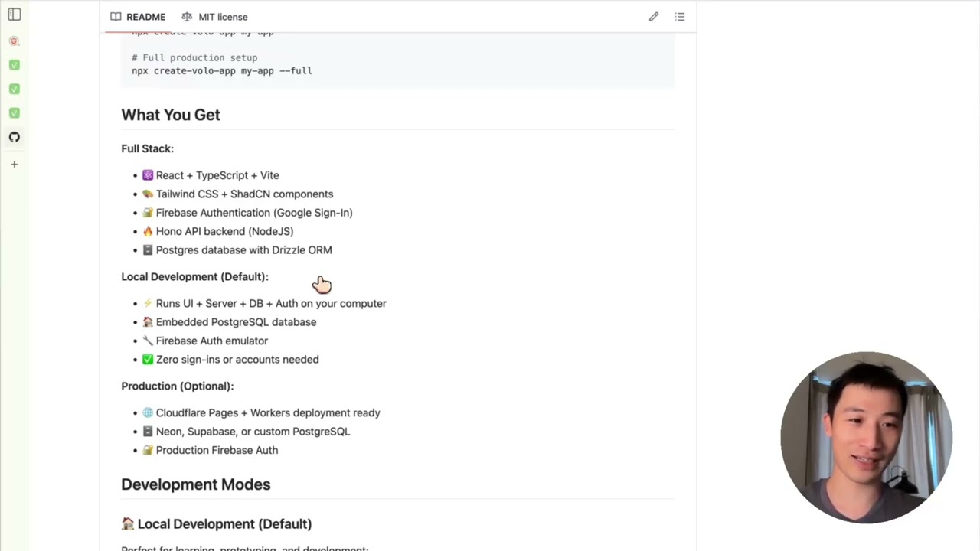Switch to the MIT license tab
Image resolution: width=980 pixels, height=551 pixels.
coord(215,17)
